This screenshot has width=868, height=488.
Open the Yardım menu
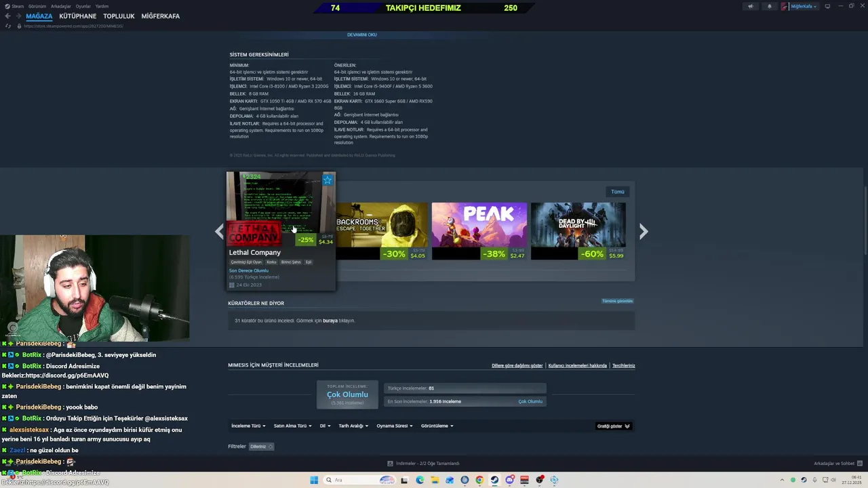pyautogui.click(x=102, y=6)
